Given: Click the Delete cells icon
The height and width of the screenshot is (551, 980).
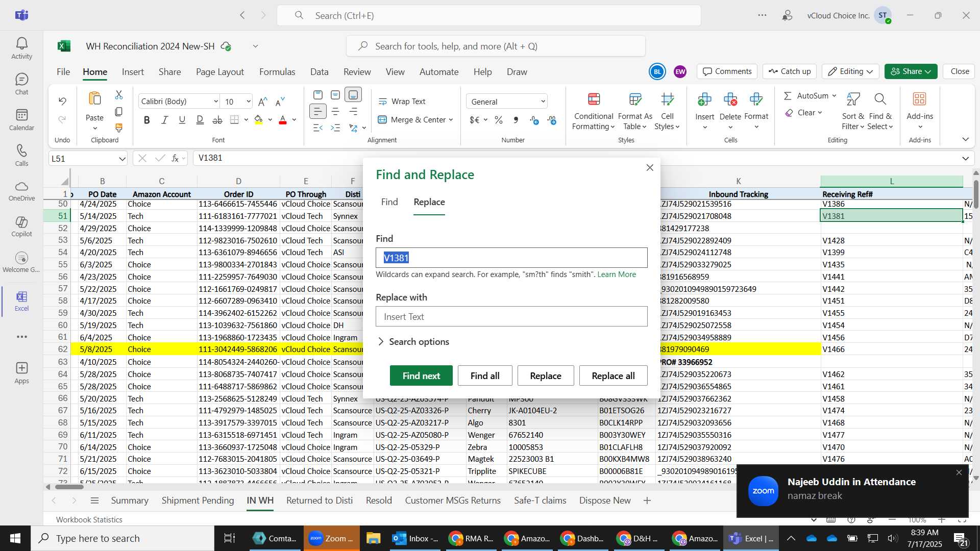Looking at the screenshot, I should click(x=730, y=99).
